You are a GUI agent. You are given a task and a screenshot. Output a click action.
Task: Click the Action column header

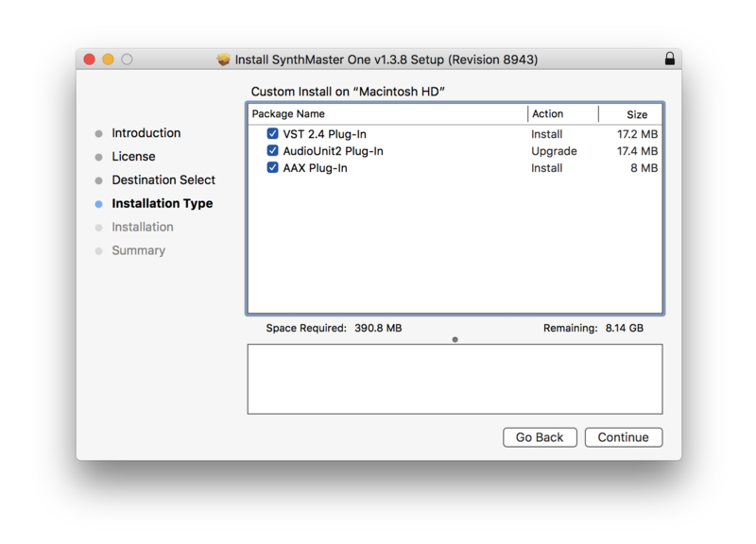(548, 114)
